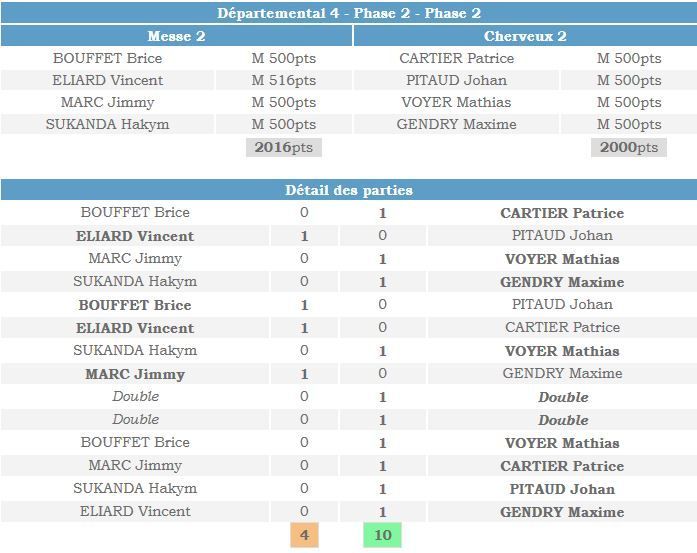Select the orange score box showing 4

pyautogui.click(x=304, y=535)
